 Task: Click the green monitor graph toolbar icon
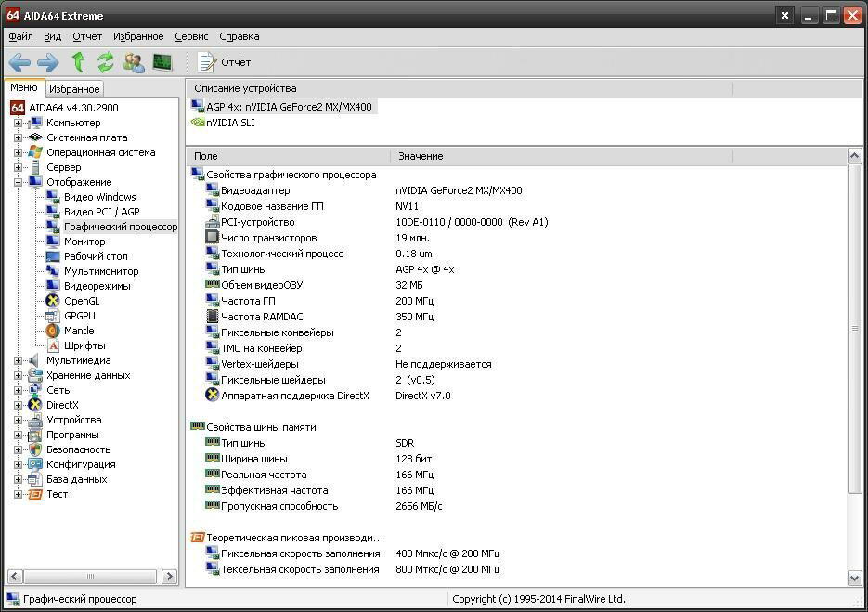162,62
